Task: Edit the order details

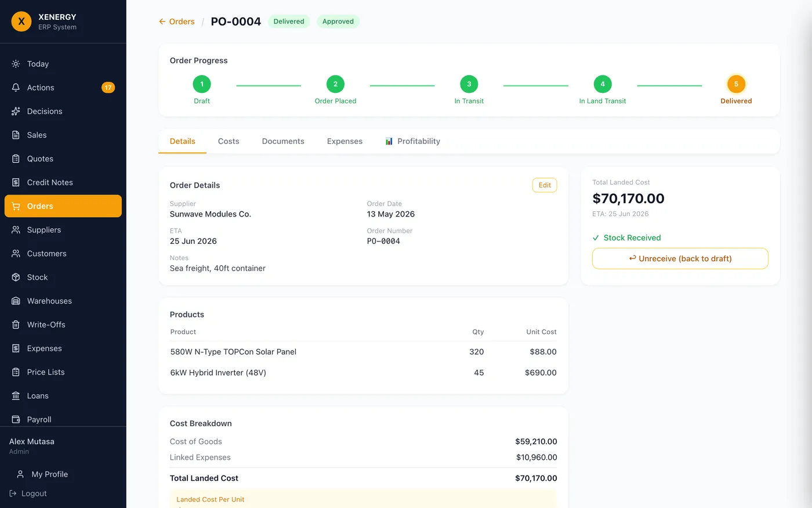Action: pyautogui.click(x=545, y=185)
